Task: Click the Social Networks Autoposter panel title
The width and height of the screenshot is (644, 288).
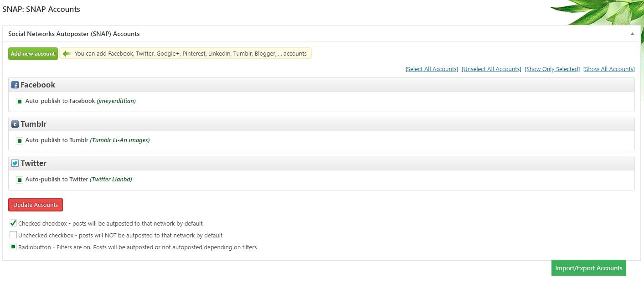Action: click(x=74, y=34)
